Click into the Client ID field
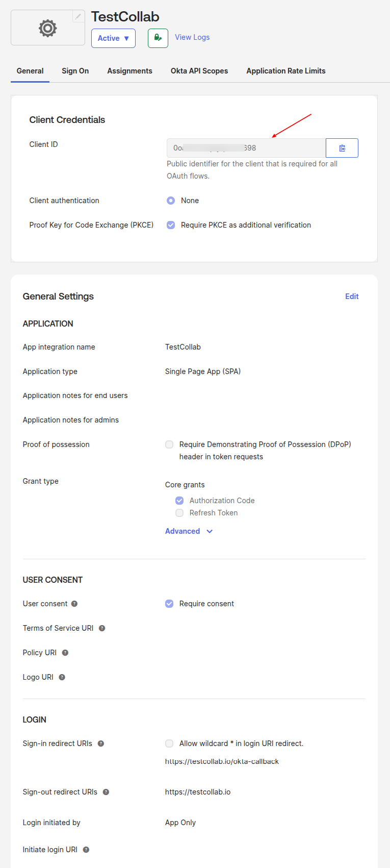This screenshot has width=390, height=868. [x=246, y=148]
